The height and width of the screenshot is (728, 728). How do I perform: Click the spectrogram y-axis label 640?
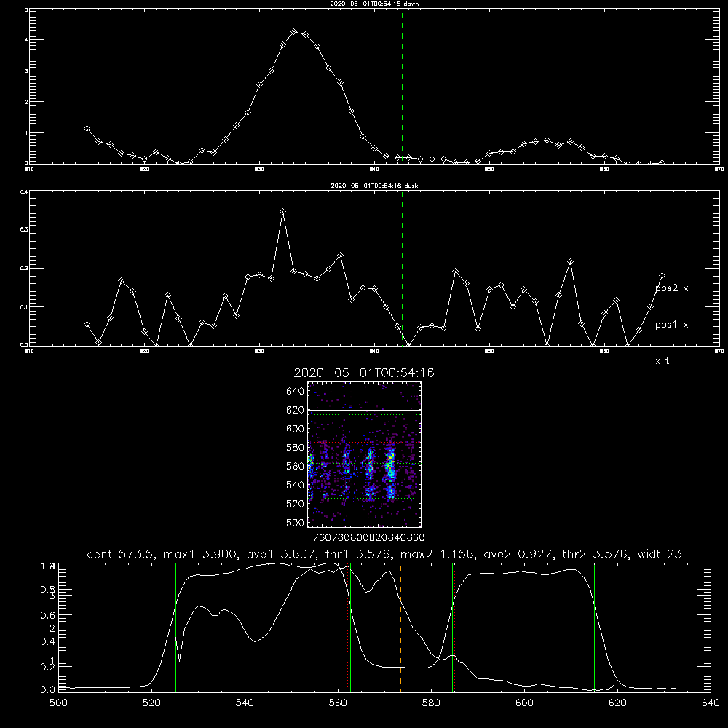pos(296,392)
